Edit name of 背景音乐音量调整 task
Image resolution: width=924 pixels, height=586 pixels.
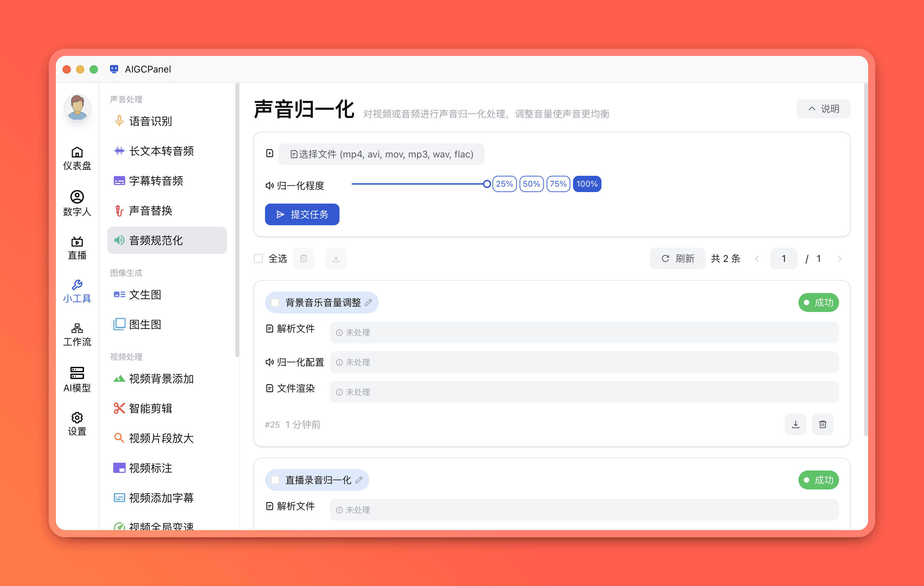368,302
